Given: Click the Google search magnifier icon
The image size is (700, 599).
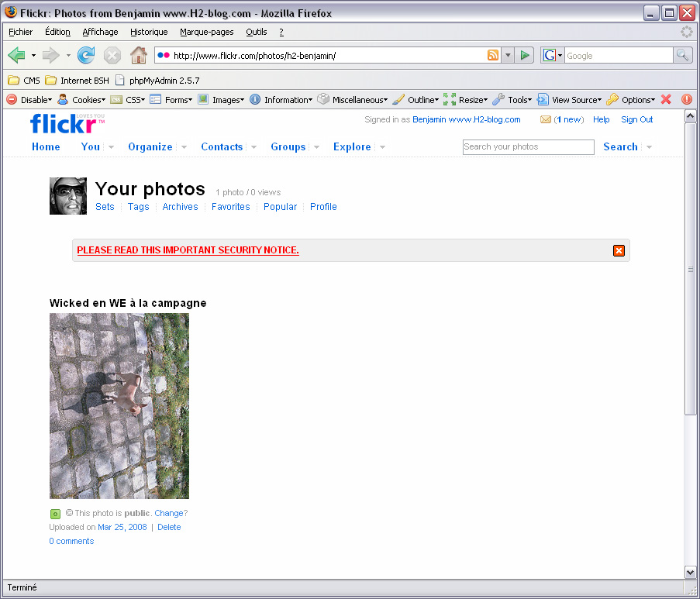Looking at the screenshot, I should 682,55.
